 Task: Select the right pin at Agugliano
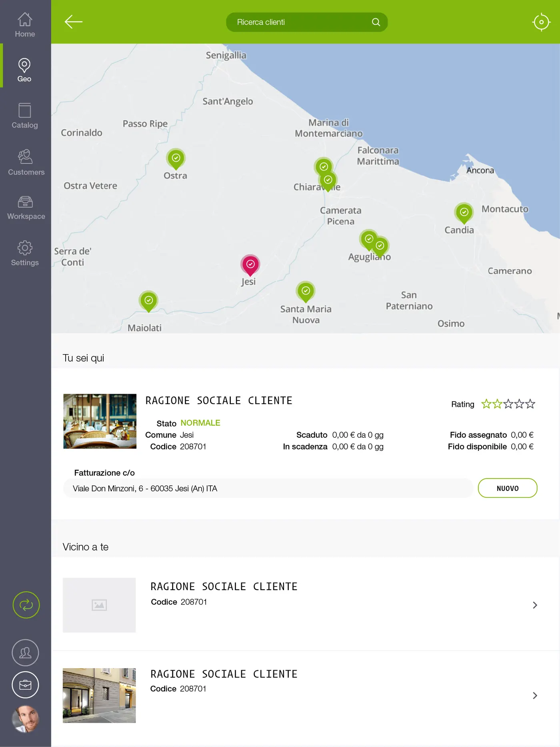pos(380,246)
